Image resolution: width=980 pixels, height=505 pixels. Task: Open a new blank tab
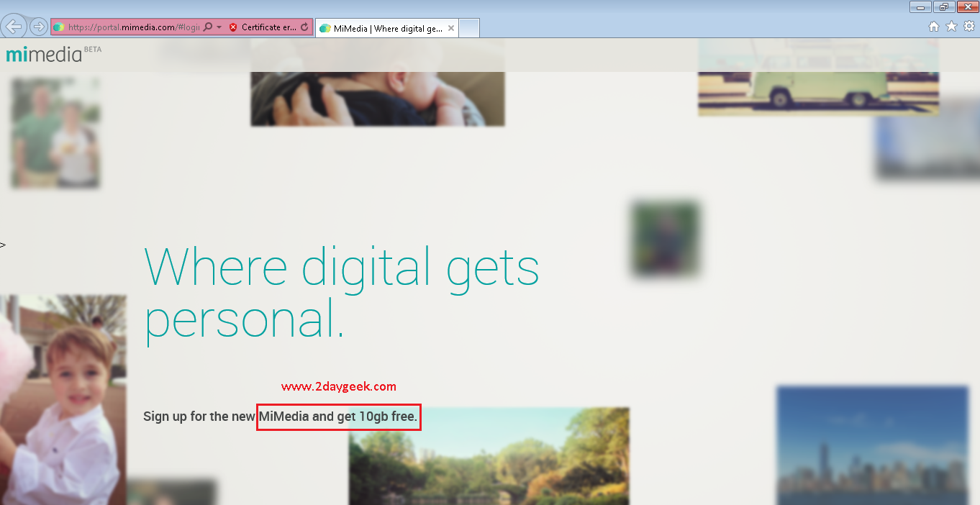(x=469, y=28)
